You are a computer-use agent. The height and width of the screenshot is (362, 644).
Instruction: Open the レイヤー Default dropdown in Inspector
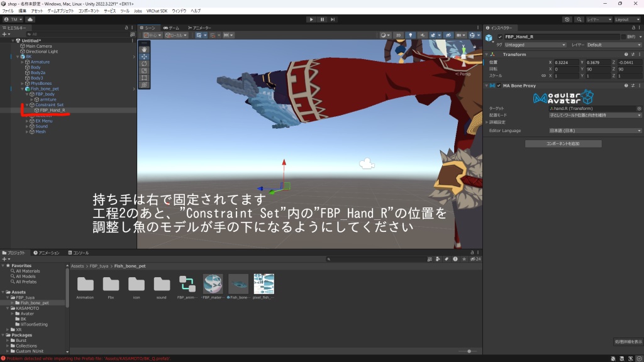click(x=614, y=45)
